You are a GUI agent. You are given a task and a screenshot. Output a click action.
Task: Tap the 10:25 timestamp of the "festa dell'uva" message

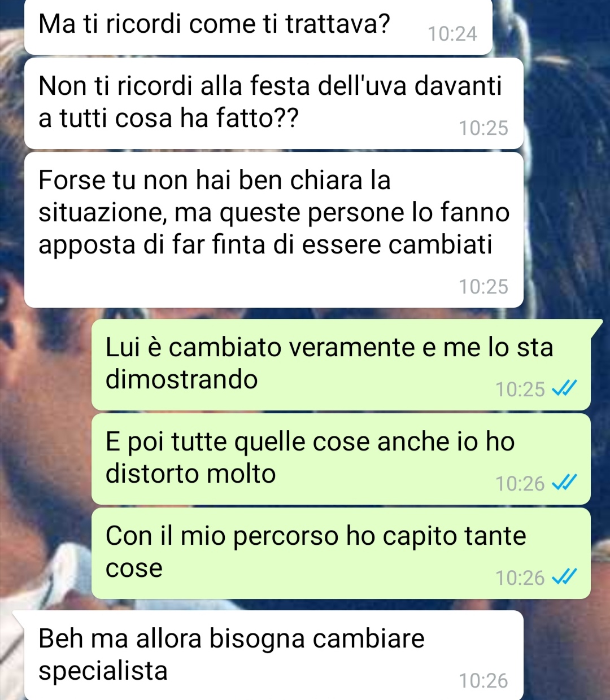[483, 128]
